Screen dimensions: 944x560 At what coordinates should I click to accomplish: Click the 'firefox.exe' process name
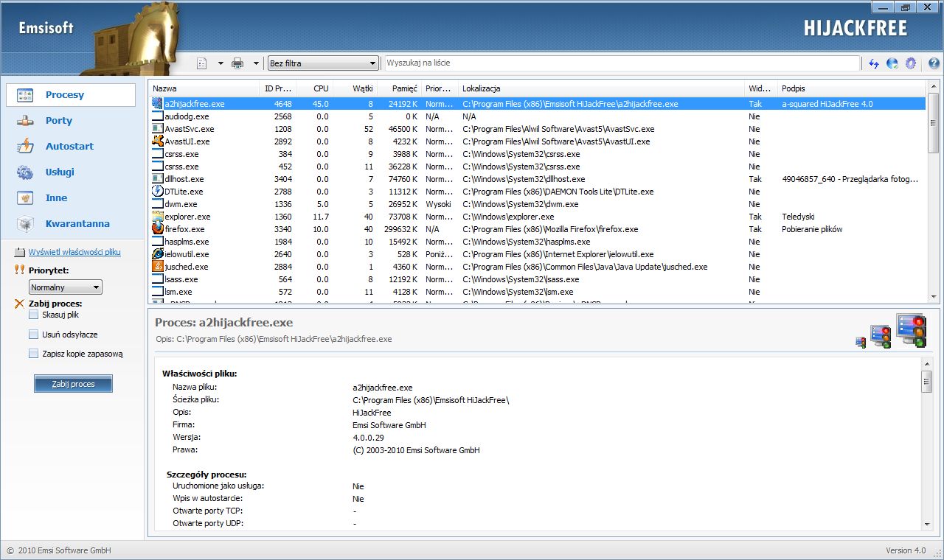(x=184, y=229)
